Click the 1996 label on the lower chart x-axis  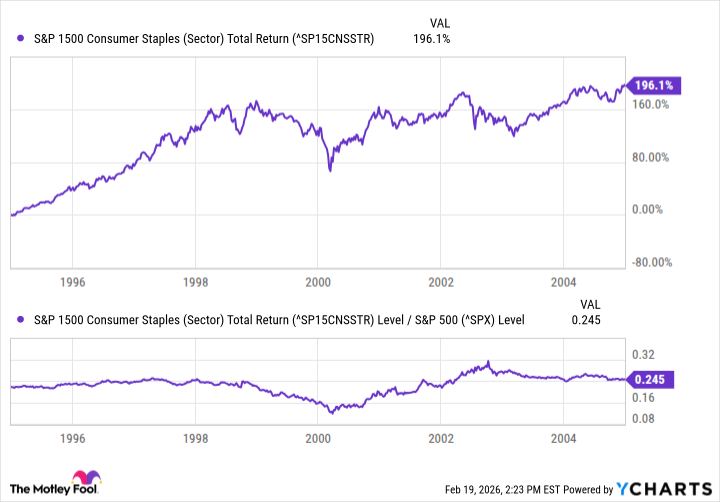pyautogui.click(x=72, y=437)
